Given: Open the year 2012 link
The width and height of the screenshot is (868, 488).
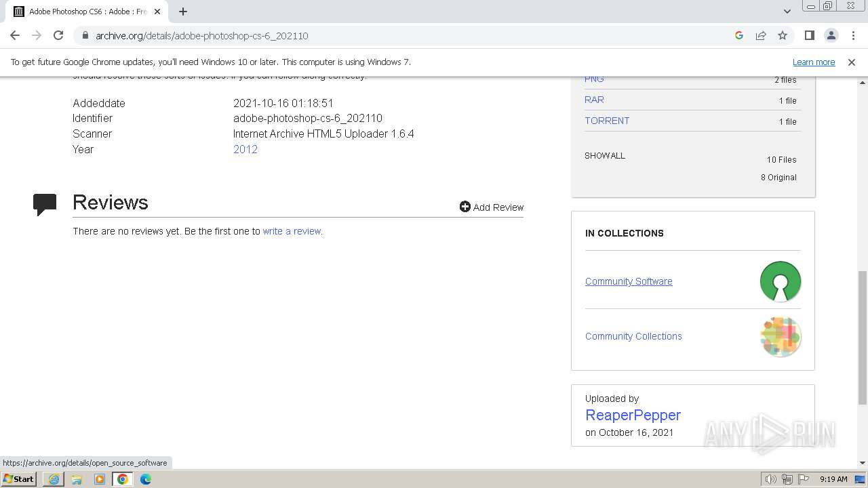Looking at the screenshot, I should [245, 149].
